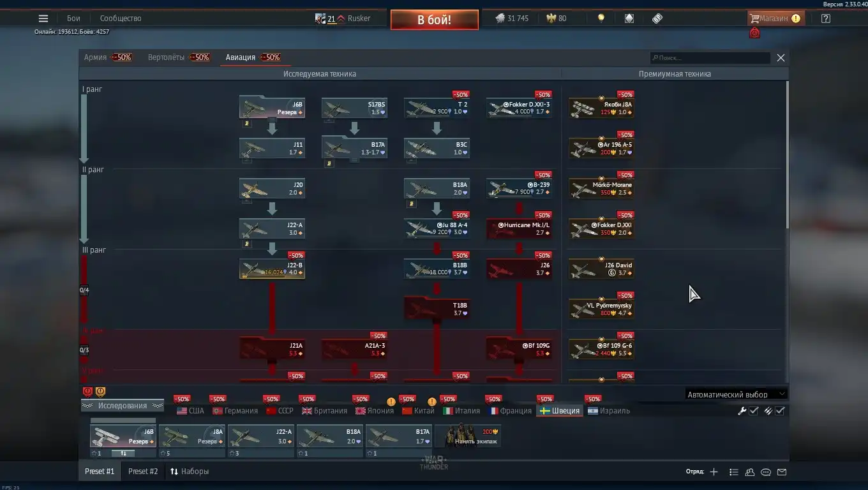Select premium VL Pyörremyrsky aircraft
868x490 pixels.
(x=601, y=309)
